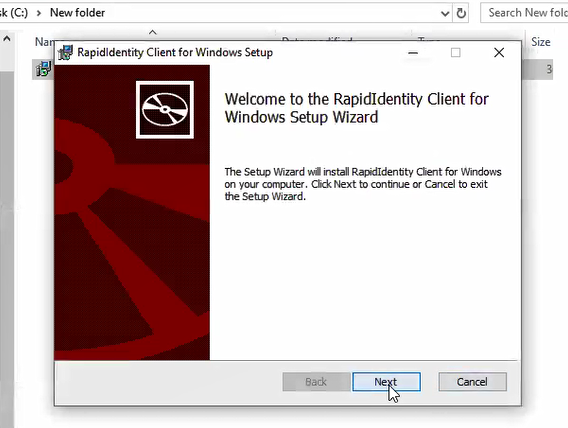Click the Setup Wizard description paragraph

363,184
